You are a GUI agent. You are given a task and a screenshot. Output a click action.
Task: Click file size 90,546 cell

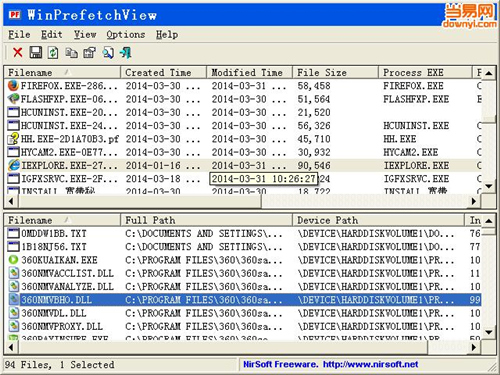314,166
